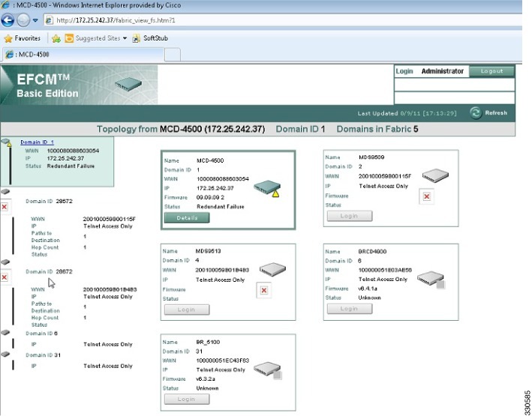This screenshot has width=532, height=416.
Task: Click the Login button in BR_5100 card
Action: [187, 399]
